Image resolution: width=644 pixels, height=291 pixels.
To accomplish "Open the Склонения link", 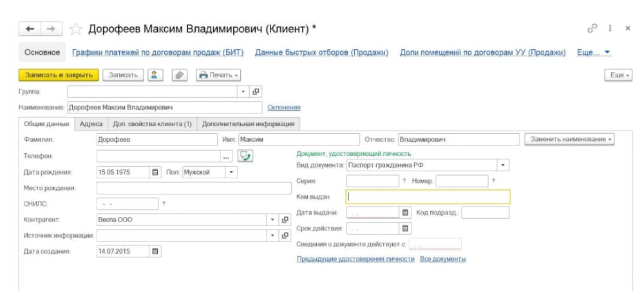I will [x=284, y=108].
